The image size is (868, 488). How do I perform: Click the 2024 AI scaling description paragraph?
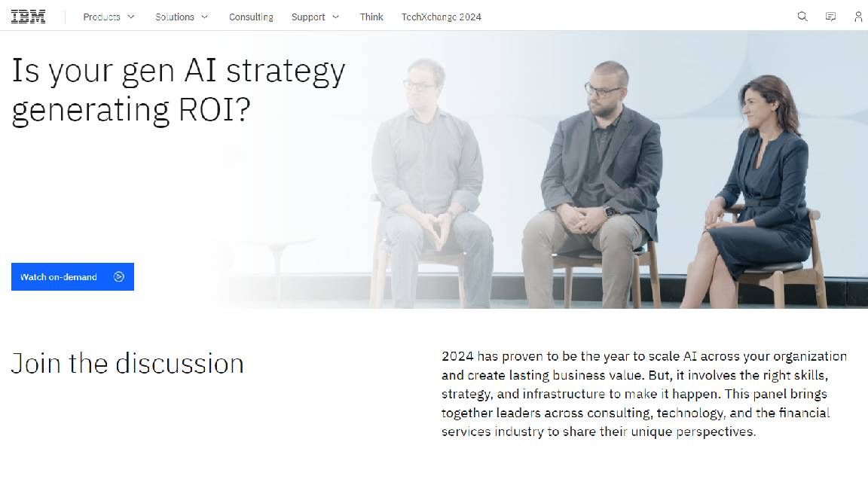coord(644,393)
